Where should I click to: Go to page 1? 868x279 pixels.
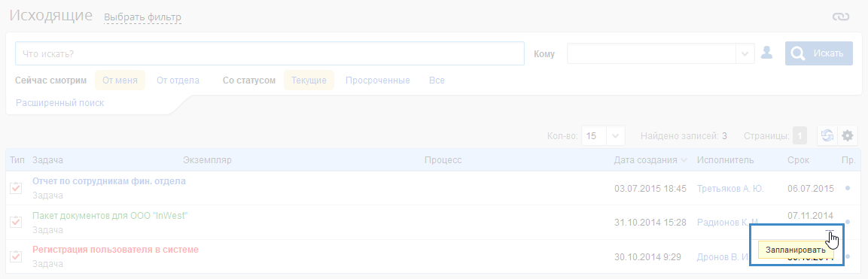click(x=799, y=135)
